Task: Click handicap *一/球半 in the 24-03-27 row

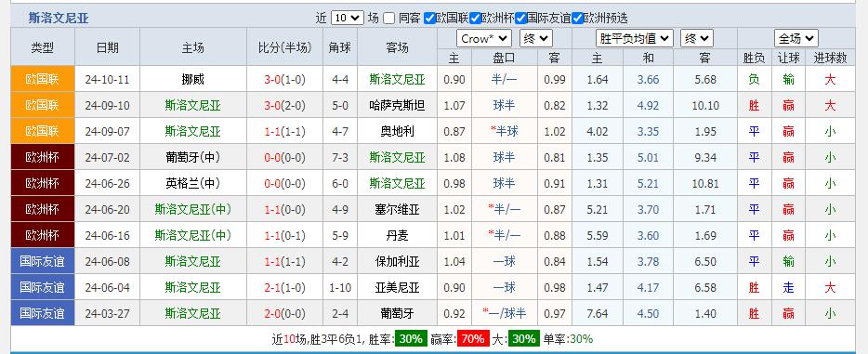Action: 504,313
